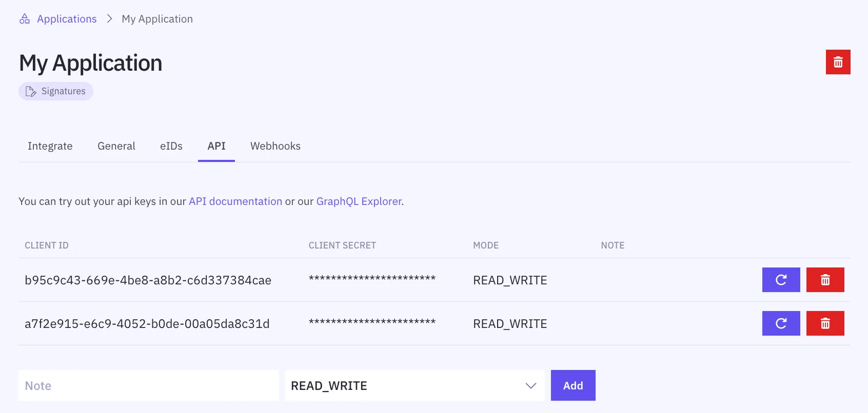
Task: Click the NOTE column header
Action: tap(613, 245)
